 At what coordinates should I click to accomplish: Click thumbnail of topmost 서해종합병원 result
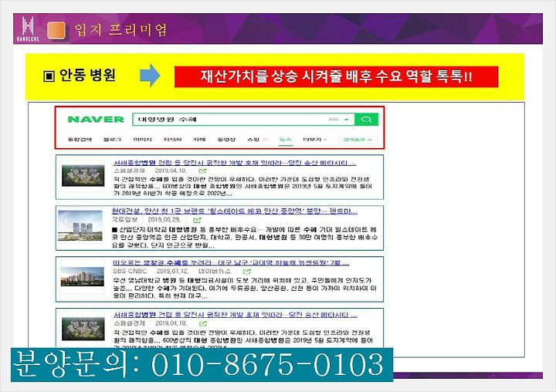tap(83, 176)
